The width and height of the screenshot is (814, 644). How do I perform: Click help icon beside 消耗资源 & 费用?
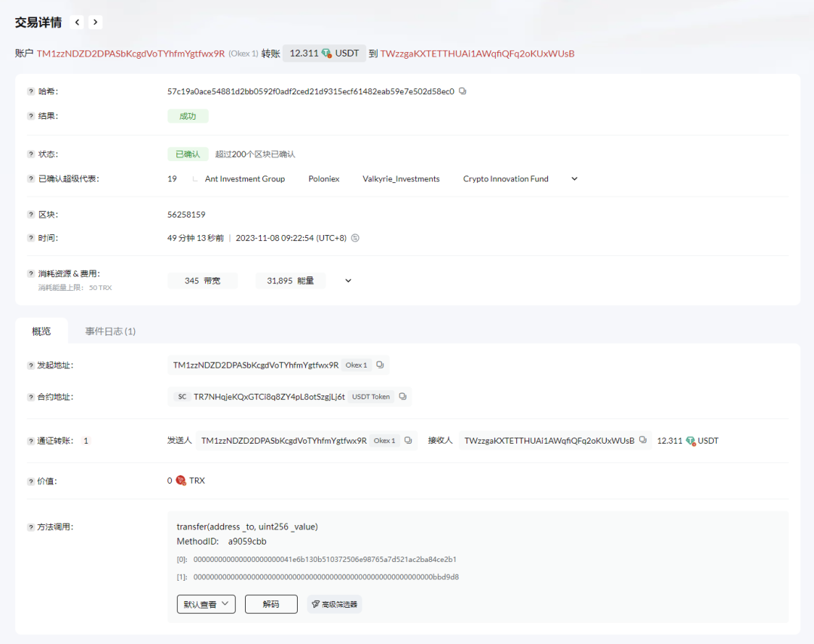pos(31,274)
